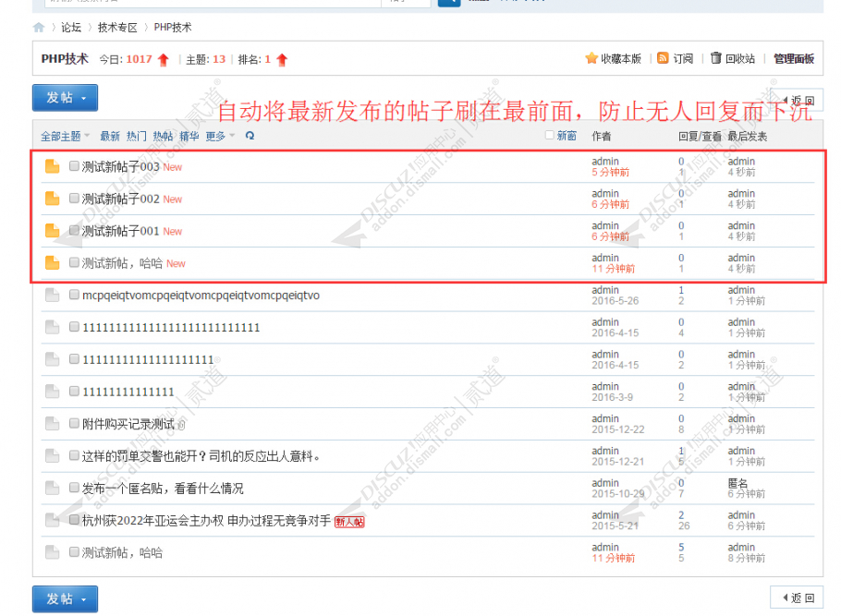Check the box for 测试新帖子002
The width and height of the screenshot is (841, 616).
74,199
